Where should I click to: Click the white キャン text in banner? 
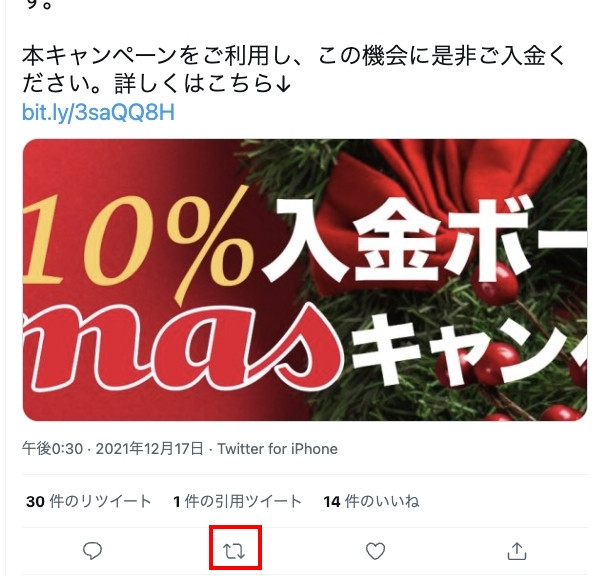(469, 352)
